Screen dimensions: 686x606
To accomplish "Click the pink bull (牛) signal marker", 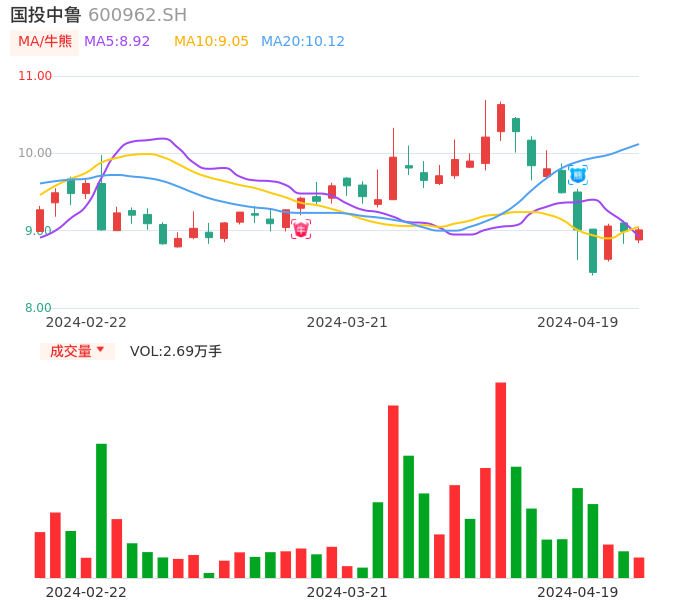I will [301, 230].
